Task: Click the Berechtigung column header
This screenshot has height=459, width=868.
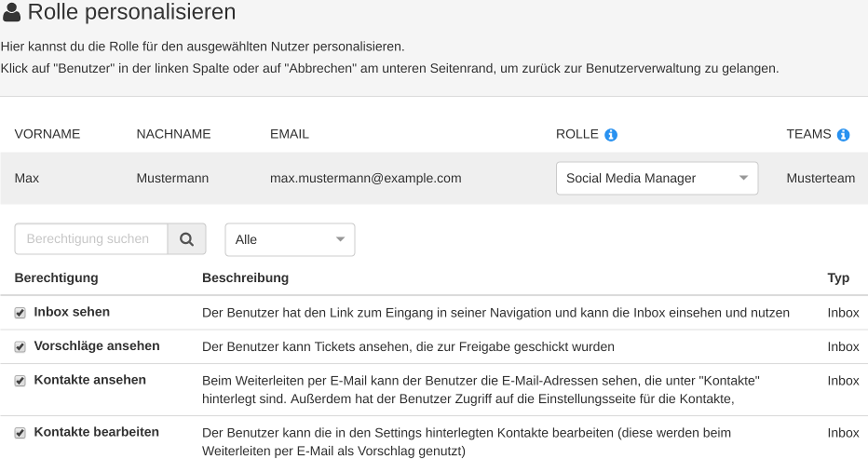Action: pyautogui.click(x=56, y=277)
